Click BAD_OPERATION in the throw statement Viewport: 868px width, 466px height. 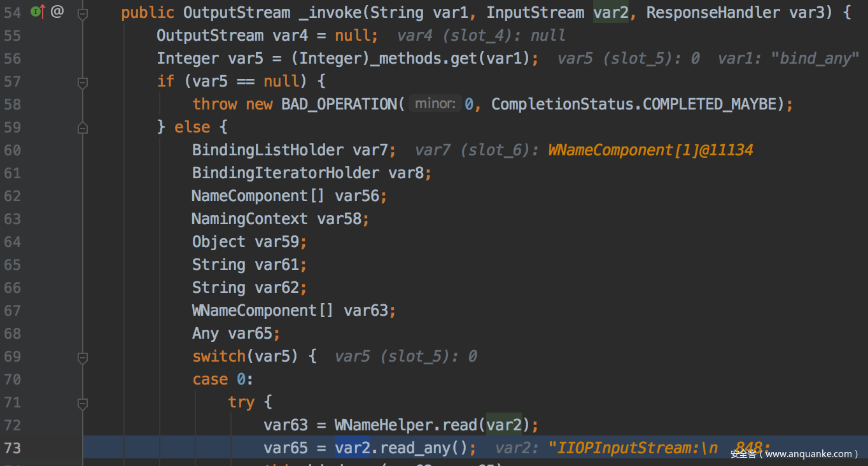[x=339, y=104]
